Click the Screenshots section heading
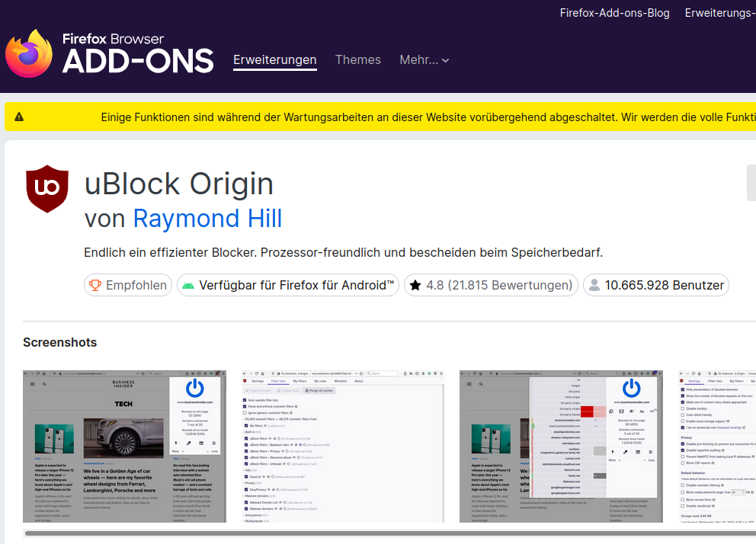 59,343
